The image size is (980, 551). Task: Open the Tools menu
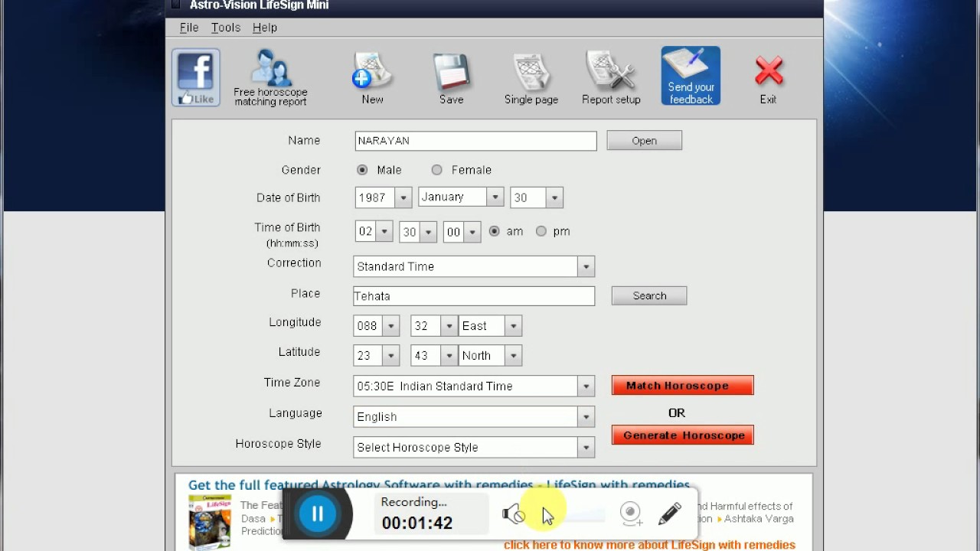[226, 28]
